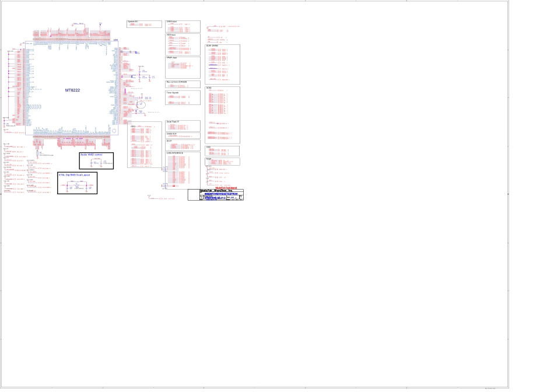Click the VGA input section heading

[x=172, y=35]
